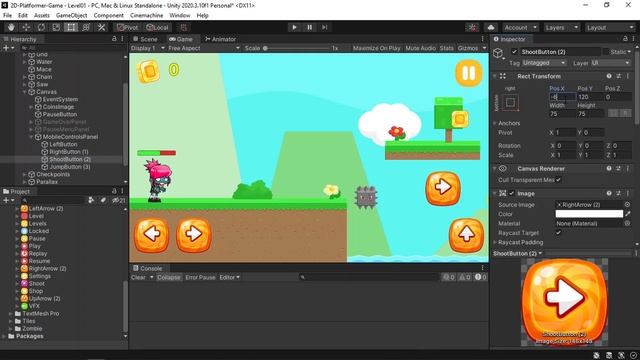This screenshot has height=360, width=640.
Task: Select LeftButton in Hierarchy
Action: [x=63, y=144]
